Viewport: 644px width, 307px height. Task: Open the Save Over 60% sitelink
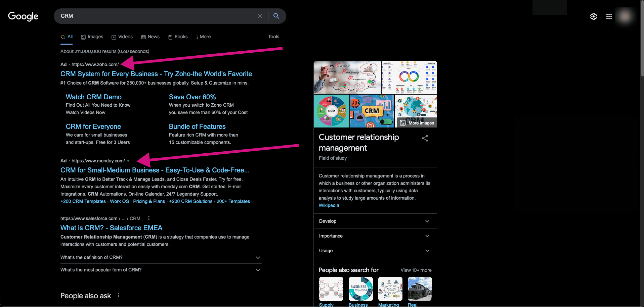click(x=192, y=97)
